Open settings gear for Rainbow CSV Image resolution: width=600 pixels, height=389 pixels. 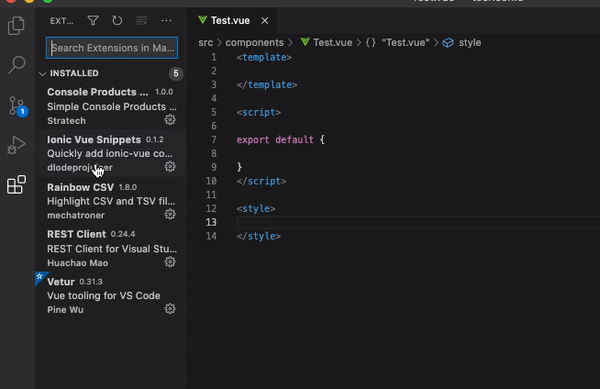(170, 214)
